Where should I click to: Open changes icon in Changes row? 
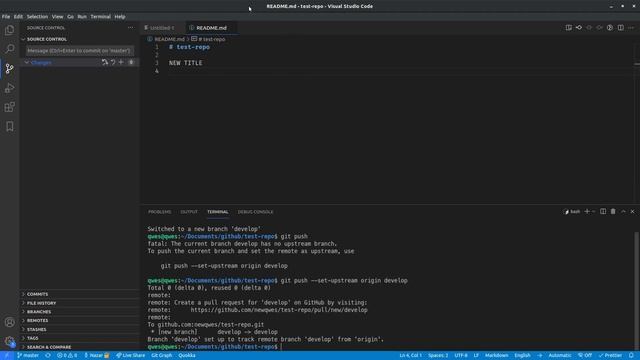105,62
